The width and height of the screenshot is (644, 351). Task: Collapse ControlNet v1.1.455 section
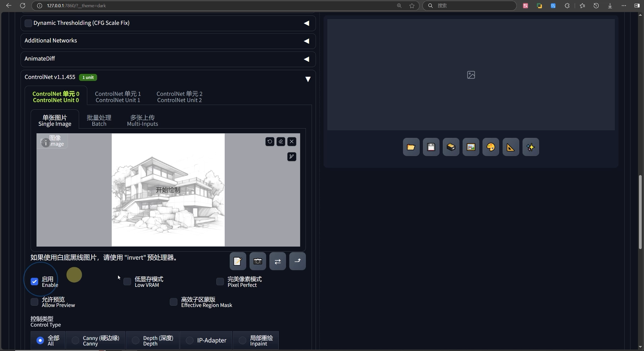coord(308,79)
